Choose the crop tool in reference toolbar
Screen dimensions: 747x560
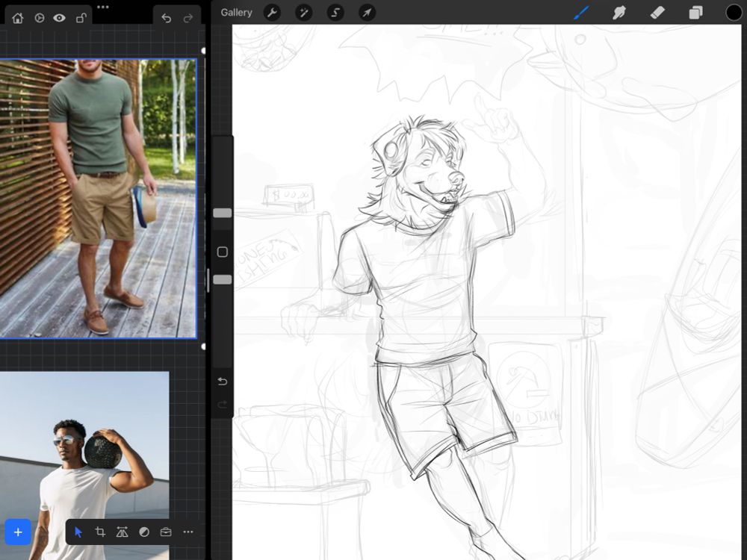[x=100, y=532]
